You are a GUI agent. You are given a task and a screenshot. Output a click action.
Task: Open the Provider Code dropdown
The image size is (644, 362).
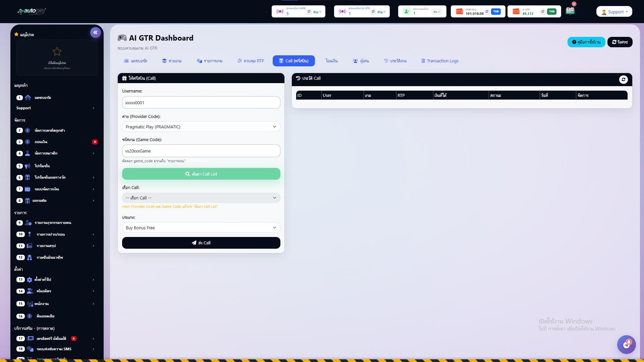(x=201, y=127)
